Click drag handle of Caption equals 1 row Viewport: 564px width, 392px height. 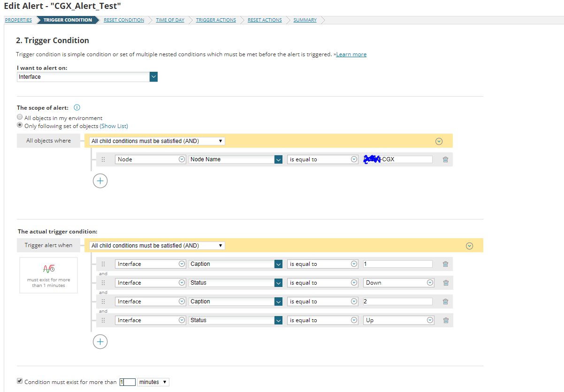[x=103, y=264]
